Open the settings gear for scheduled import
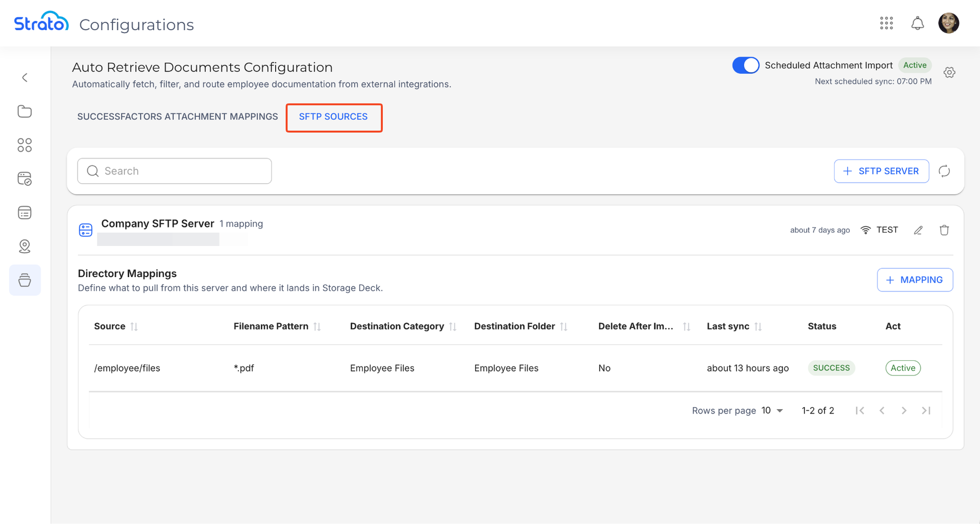The height and width of the screenshot is (524, 980). tap(949, 72)
